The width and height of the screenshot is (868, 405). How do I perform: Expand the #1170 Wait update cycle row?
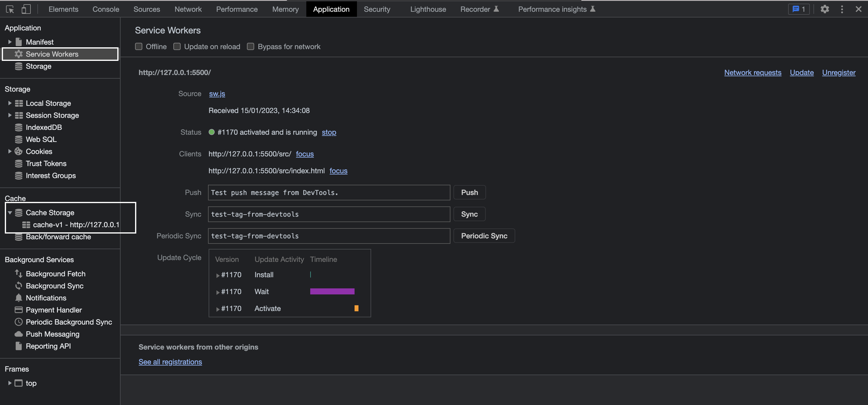218,292
